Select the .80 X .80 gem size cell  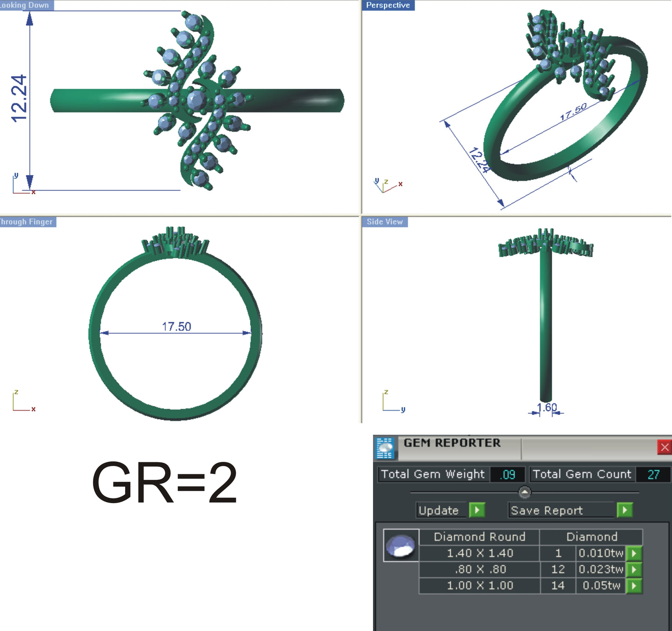(x=479, y=570)
